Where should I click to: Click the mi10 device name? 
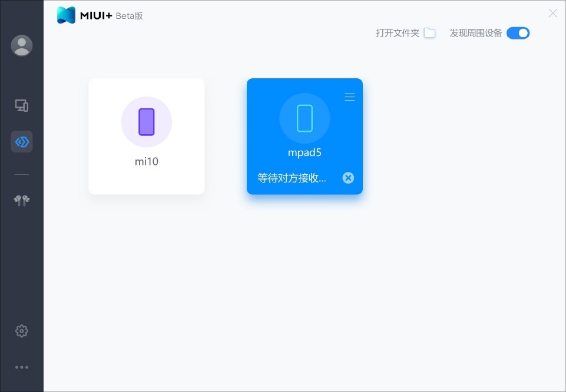(x=147, y=161)
